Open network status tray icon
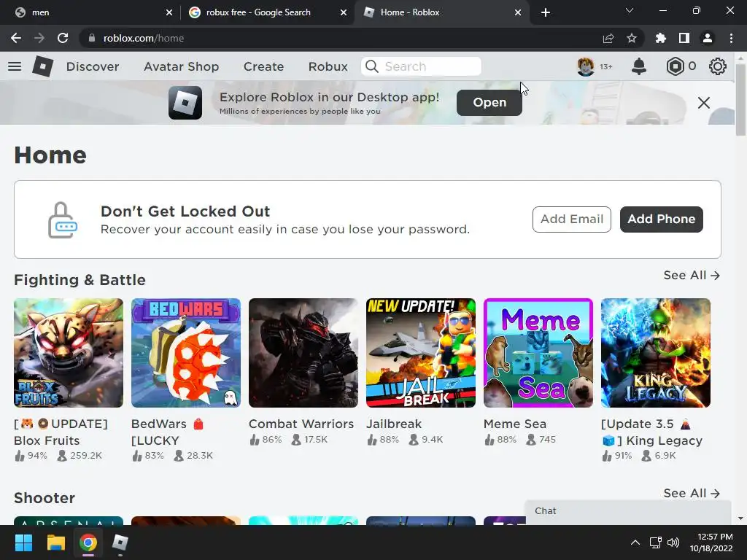The image size is (747, 560). point(656,542)
